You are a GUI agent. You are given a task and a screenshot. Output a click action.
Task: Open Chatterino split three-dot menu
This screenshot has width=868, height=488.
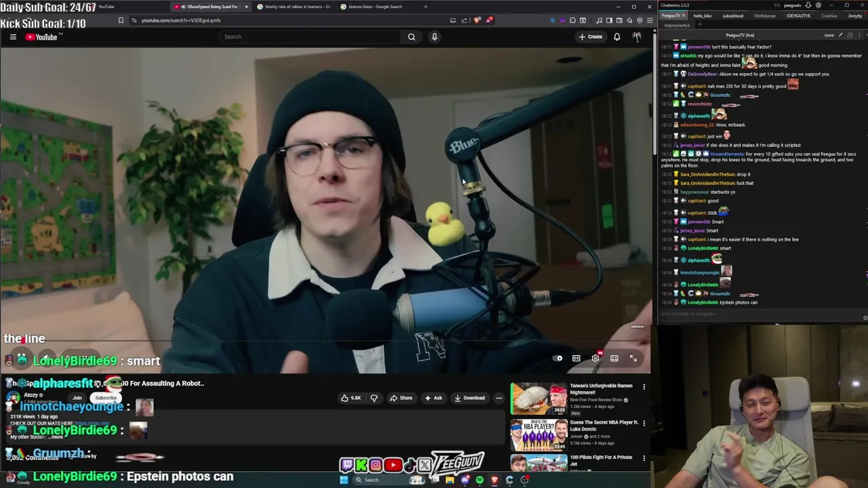pos(859,35)
